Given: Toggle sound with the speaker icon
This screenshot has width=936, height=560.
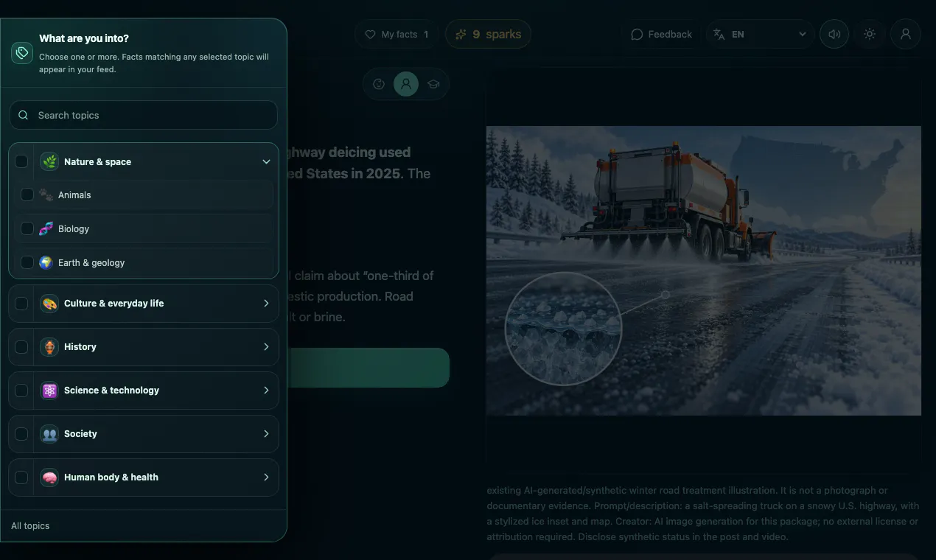Looking at the screenshot, I should click(834, 35).
